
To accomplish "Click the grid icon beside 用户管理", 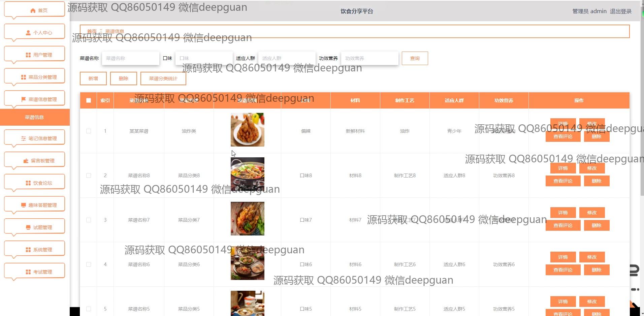I will [x=28, y=55].
